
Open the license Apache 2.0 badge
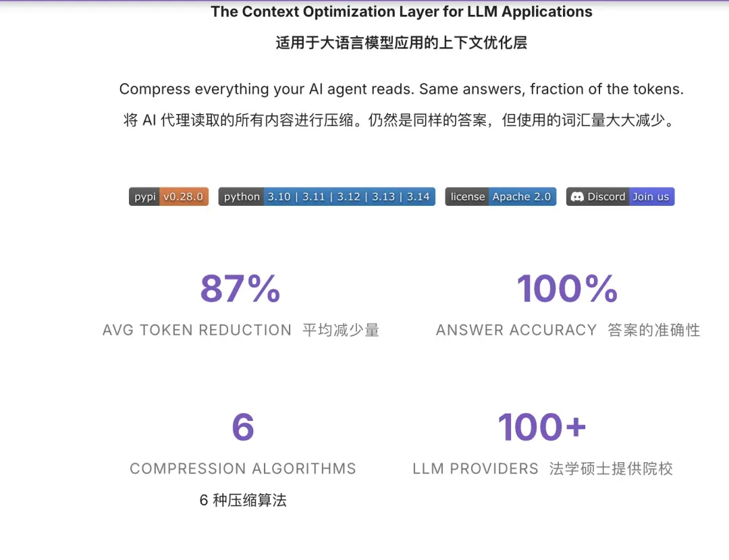click(x=501, y=196)
